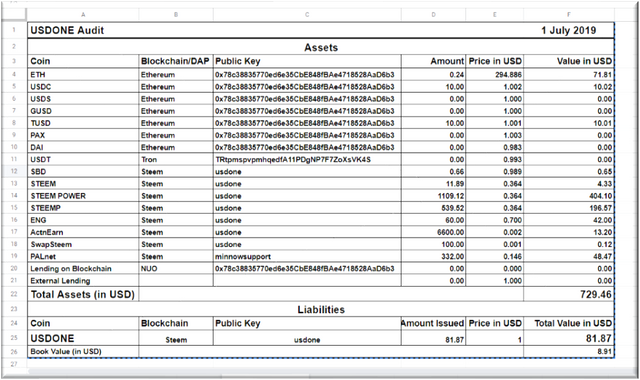Select row 22 header
The image size is (640, 380).
point(14,294)
